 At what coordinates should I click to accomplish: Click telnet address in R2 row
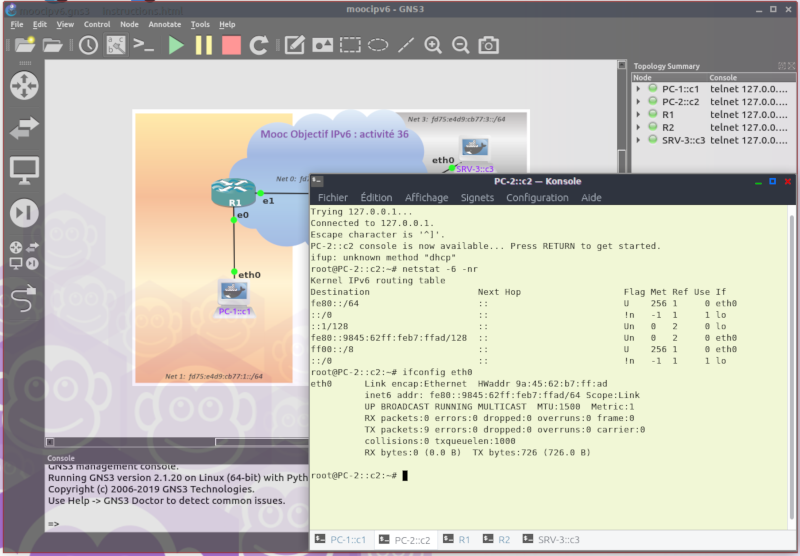click(x=748, y=128)
